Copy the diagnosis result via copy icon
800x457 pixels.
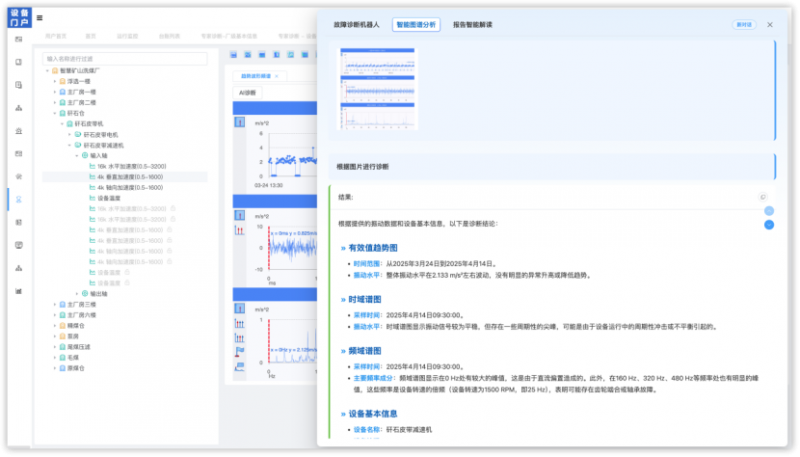763,197
